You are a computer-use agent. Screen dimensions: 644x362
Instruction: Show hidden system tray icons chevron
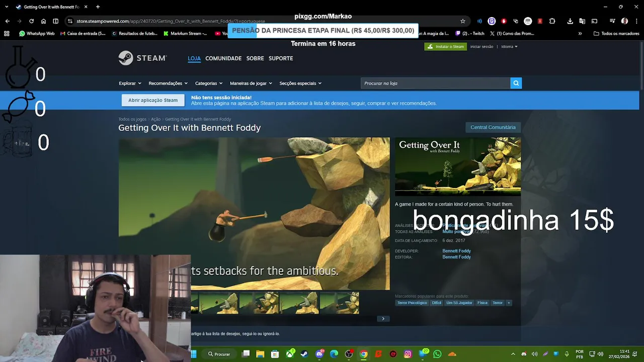pyautogui.click(x=513, y=354)
